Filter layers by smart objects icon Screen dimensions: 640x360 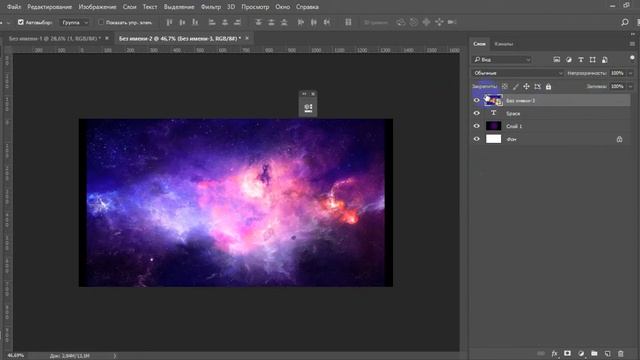click(604, 60)
